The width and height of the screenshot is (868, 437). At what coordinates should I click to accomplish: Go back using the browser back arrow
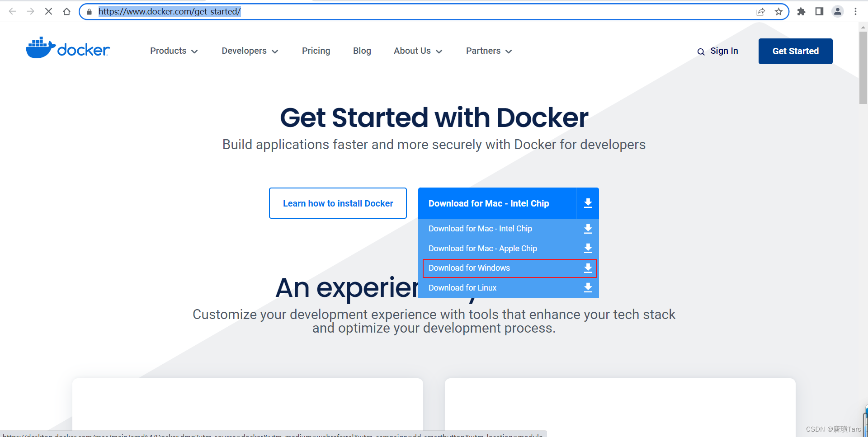[13, 11]
